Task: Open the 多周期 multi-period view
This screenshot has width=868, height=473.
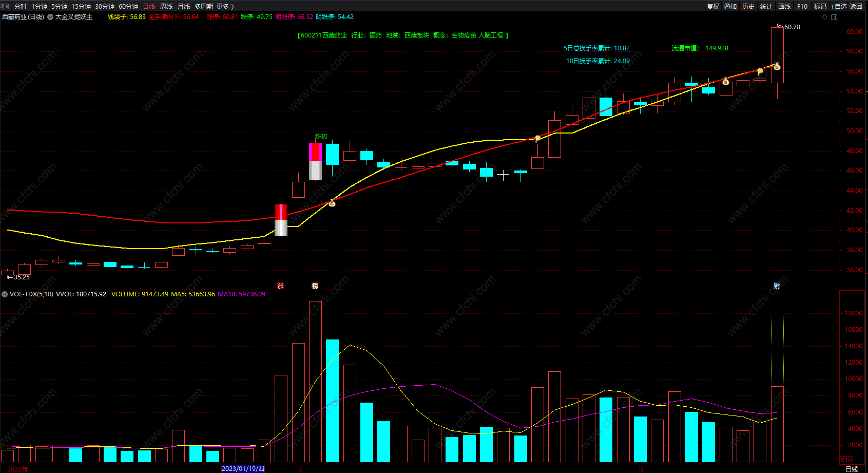Action: pos(204,7)
